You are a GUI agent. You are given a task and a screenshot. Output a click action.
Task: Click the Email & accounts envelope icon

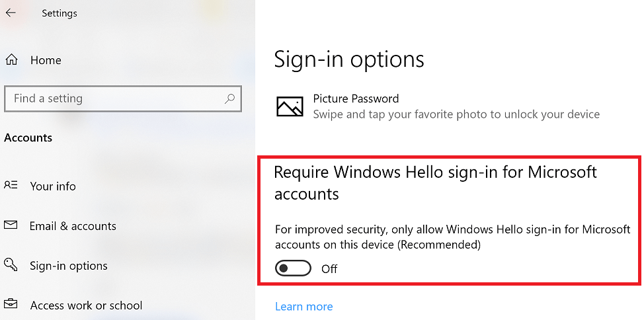pyautogui.click(x=11, y=225)
